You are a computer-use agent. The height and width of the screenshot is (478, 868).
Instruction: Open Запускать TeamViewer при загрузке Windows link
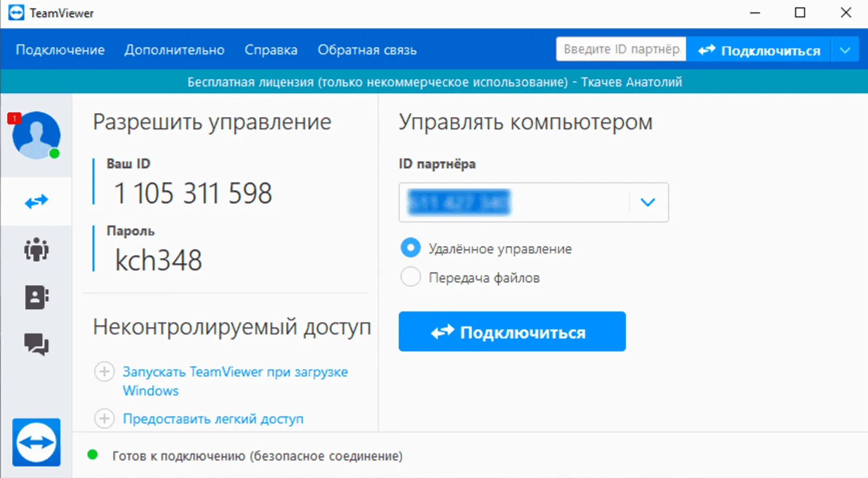pyautogui.click(x=235, y=381)
